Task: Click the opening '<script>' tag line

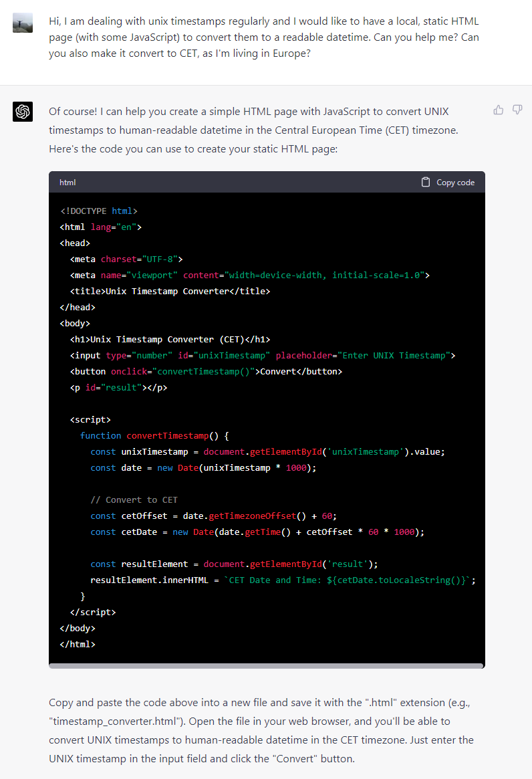Action: click(x=90, y=420)
